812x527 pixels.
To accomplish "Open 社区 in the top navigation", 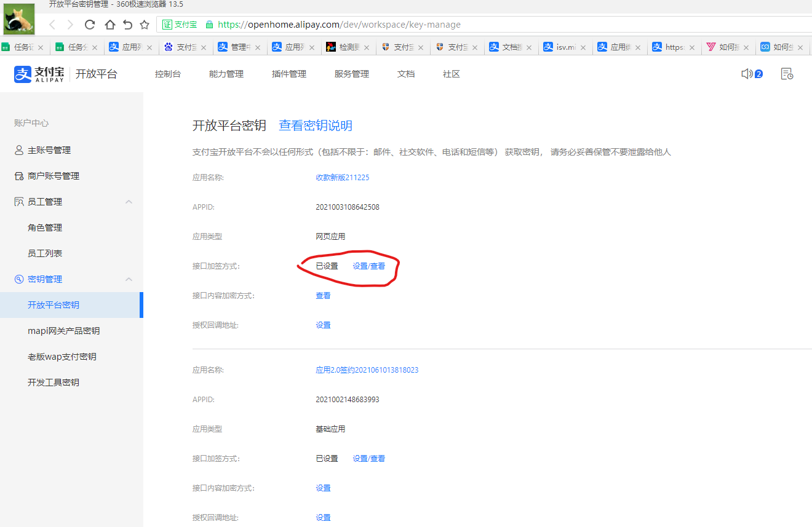I will tap(452, 74).
